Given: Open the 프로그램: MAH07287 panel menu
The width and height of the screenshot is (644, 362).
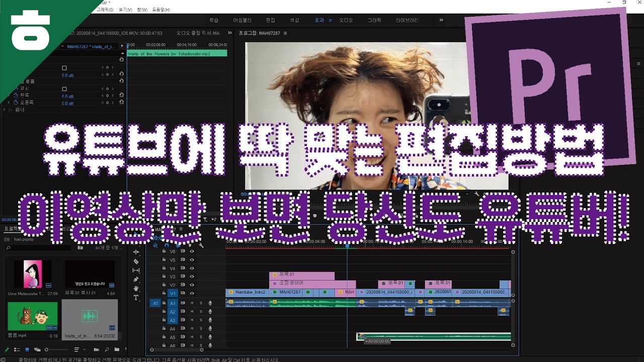Looking at the screenshot, I should (x=285, y=33).
